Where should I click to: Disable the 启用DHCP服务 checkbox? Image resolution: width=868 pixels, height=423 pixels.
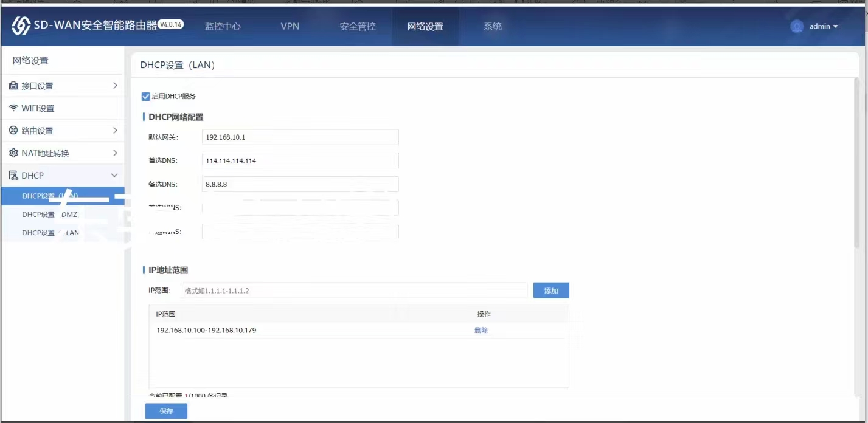[145, 96]
